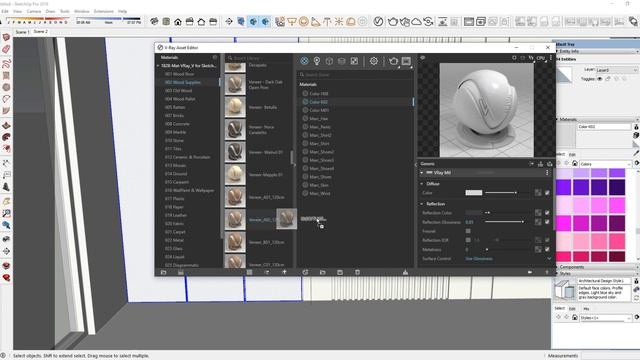
Task: Click the V-Ray light dome icon in toolbar
Action: (351, 21)
